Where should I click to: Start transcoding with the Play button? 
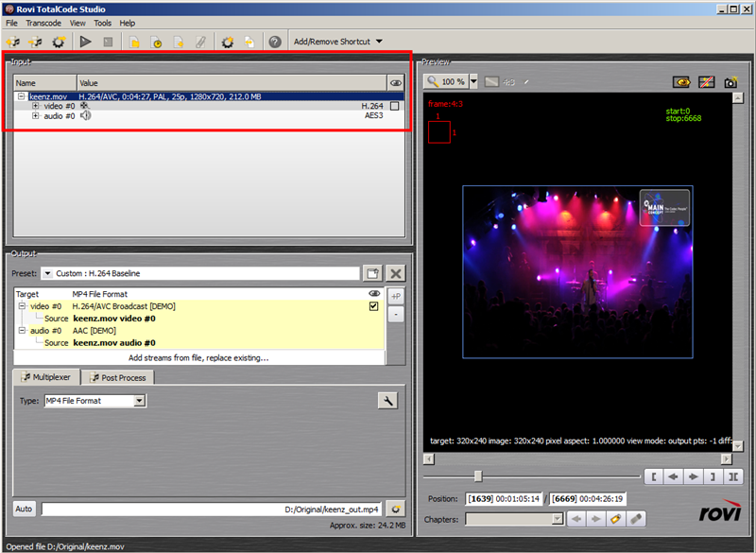click(x=86, y=42)
